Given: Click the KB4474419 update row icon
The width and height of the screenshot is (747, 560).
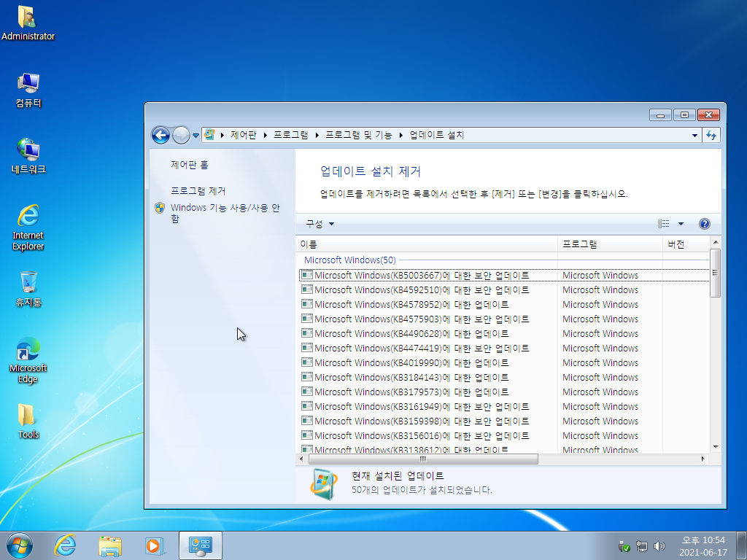Looking at the screenshot, I should pyautogui.click(x=307, y=348).
